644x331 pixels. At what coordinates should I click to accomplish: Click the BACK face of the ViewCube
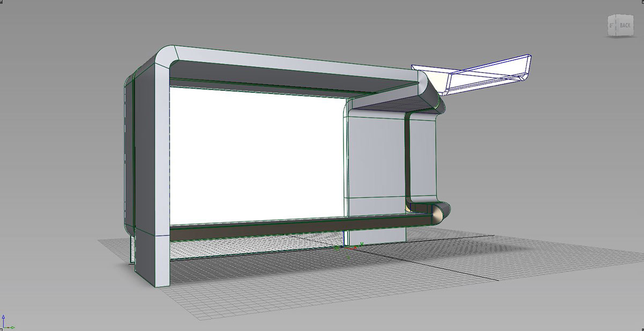(625, 25)
